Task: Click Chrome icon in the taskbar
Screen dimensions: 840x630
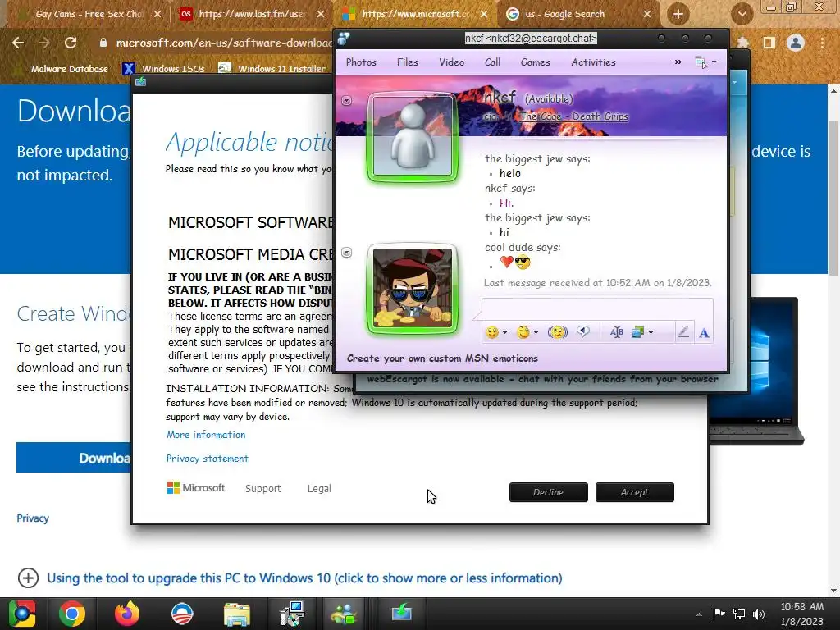Action: (x=72, y=614)
